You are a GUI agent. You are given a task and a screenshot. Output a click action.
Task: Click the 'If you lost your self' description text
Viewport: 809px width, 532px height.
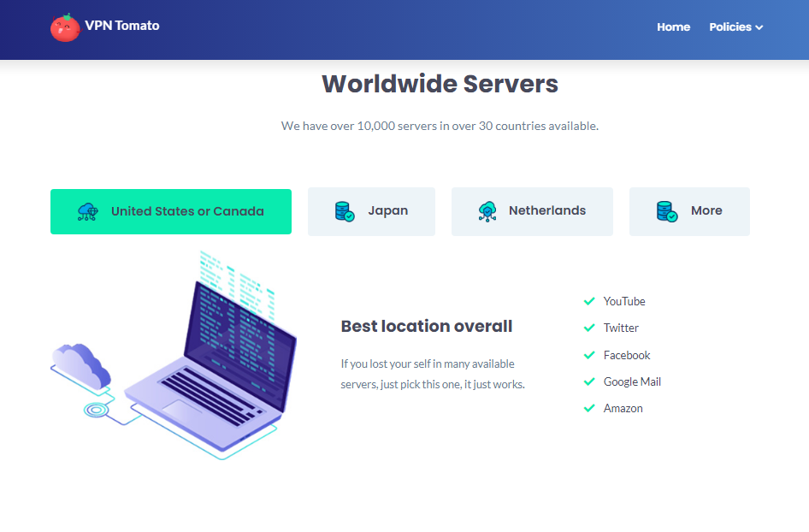pyautogui.click(x=433, y=374)
